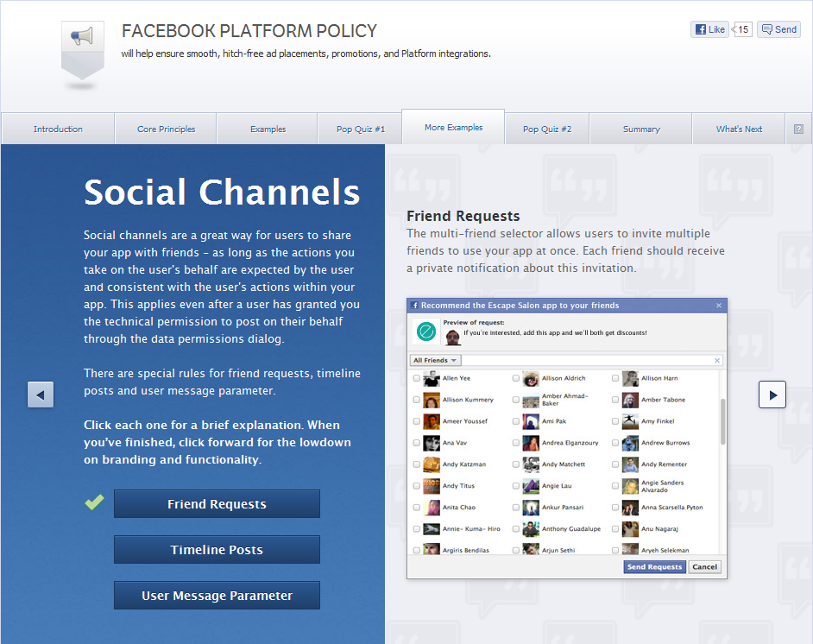813x644 pixels.
Task: Click the like count bubble showing 15
Action: [742, 29]
